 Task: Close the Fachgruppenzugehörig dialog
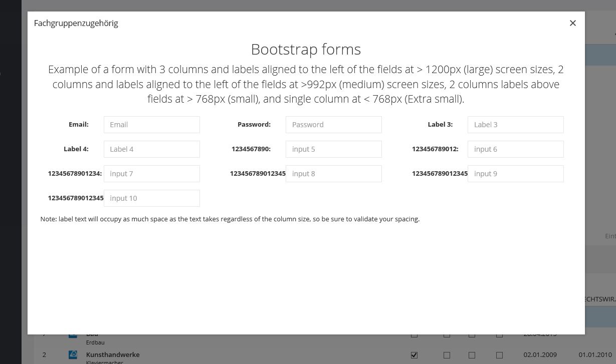tap(573, 23)
